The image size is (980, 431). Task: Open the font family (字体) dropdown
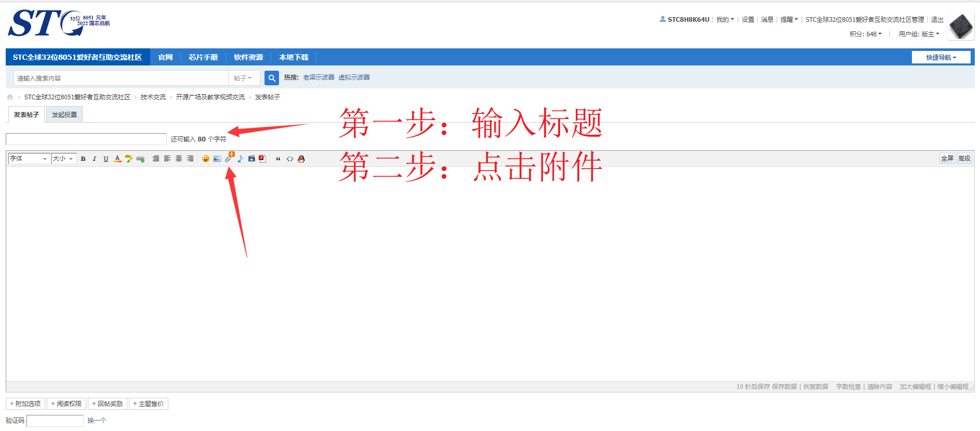pyautogui.click(x=29, y=159)
